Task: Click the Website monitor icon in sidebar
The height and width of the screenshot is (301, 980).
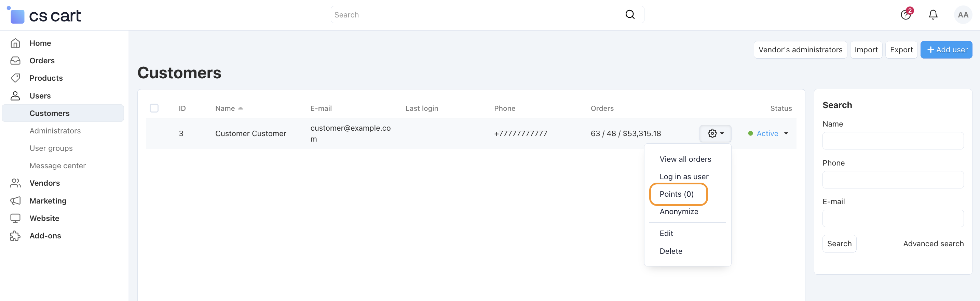Action: [15, 218]
